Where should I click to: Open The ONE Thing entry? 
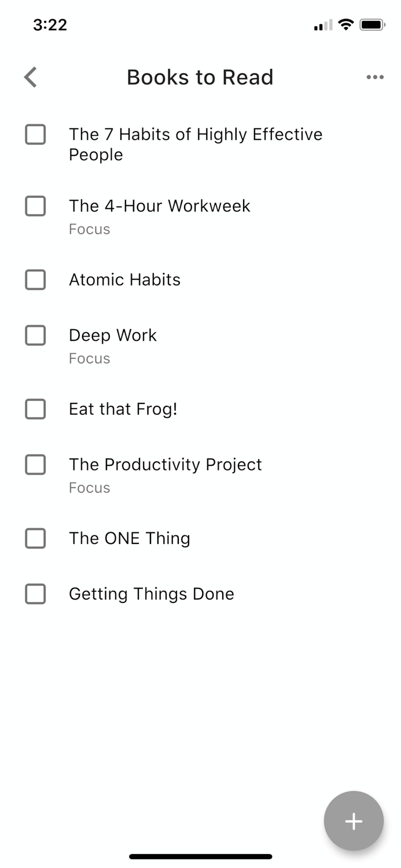[x=130, y=538]
